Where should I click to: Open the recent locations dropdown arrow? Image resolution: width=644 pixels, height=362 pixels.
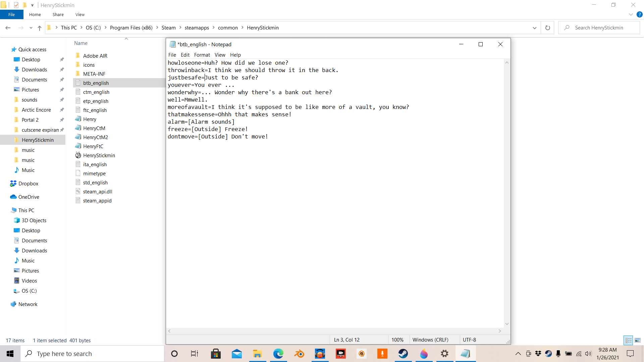tap(31, 28)
